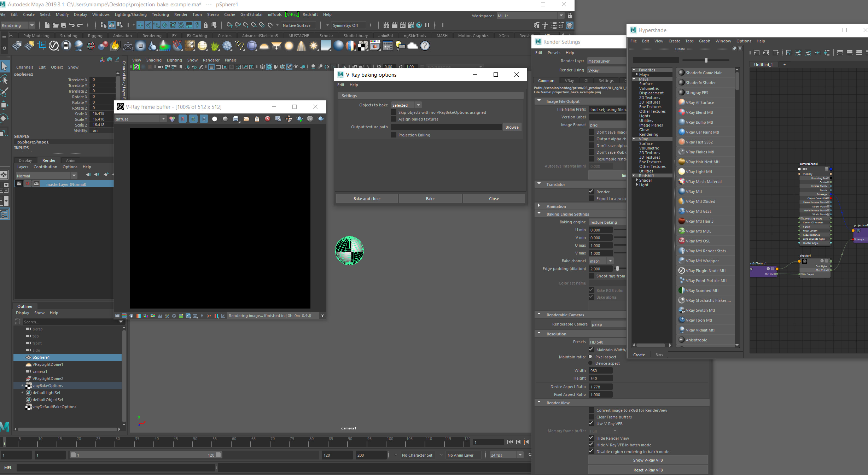This screenshot has height=475, width=868.
Task: Toggle Hide Render View checkbox
Action: pos(591,438)
